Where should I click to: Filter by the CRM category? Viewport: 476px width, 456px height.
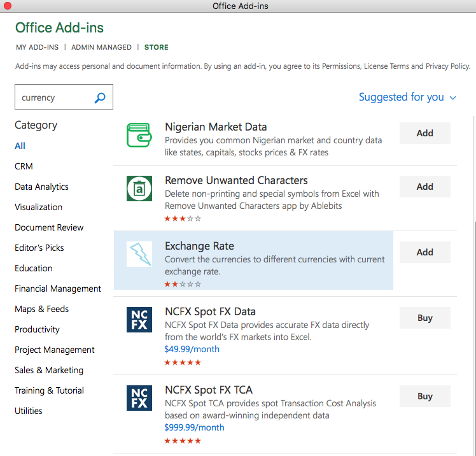[x=24, y=166]
